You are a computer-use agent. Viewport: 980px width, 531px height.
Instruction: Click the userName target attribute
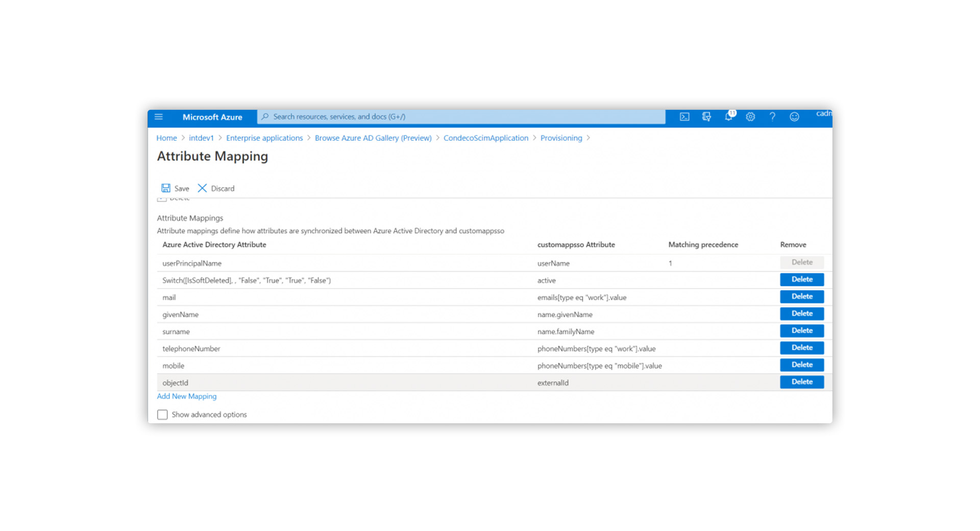(x=553, y=263)
